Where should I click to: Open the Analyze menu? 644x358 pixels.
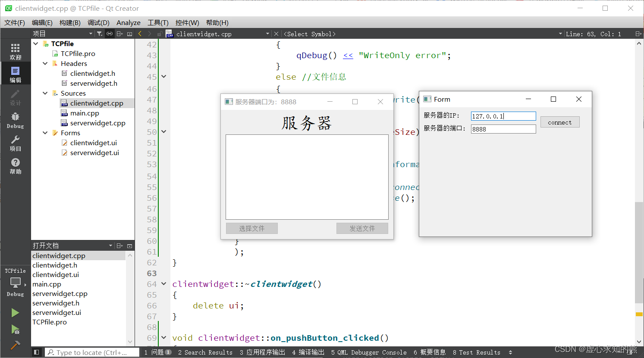129,22
